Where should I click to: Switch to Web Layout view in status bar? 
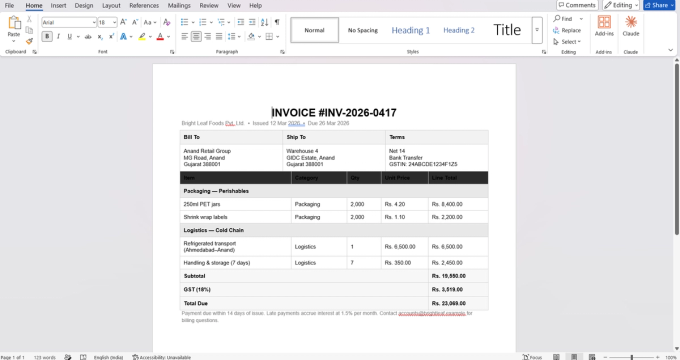(x=592, y=357)
